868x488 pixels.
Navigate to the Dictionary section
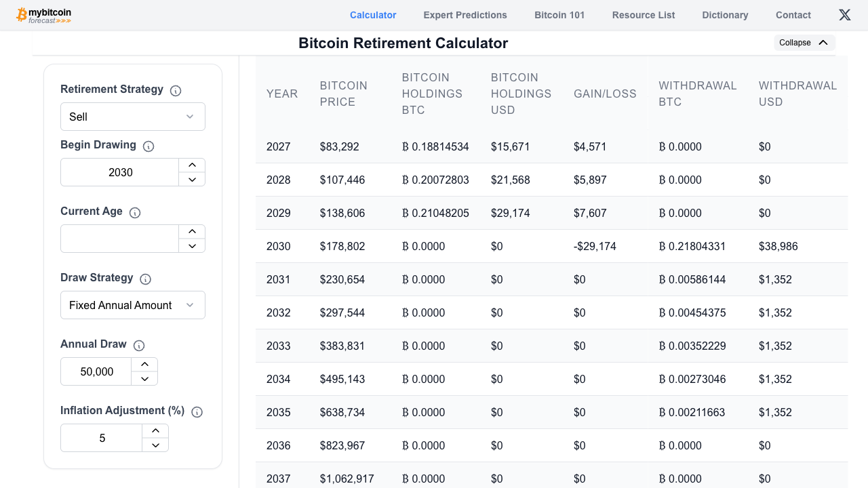point(725,15)
